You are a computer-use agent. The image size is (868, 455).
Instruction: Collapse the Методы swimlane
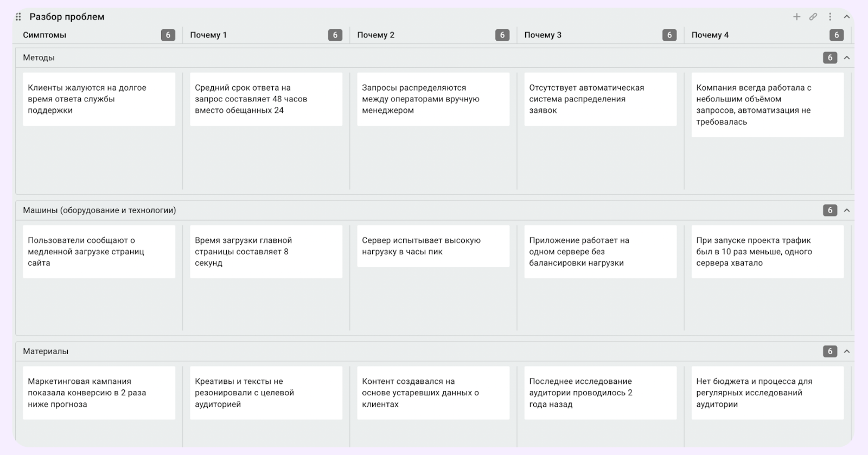pyautogui.click(x=846, y=57)
